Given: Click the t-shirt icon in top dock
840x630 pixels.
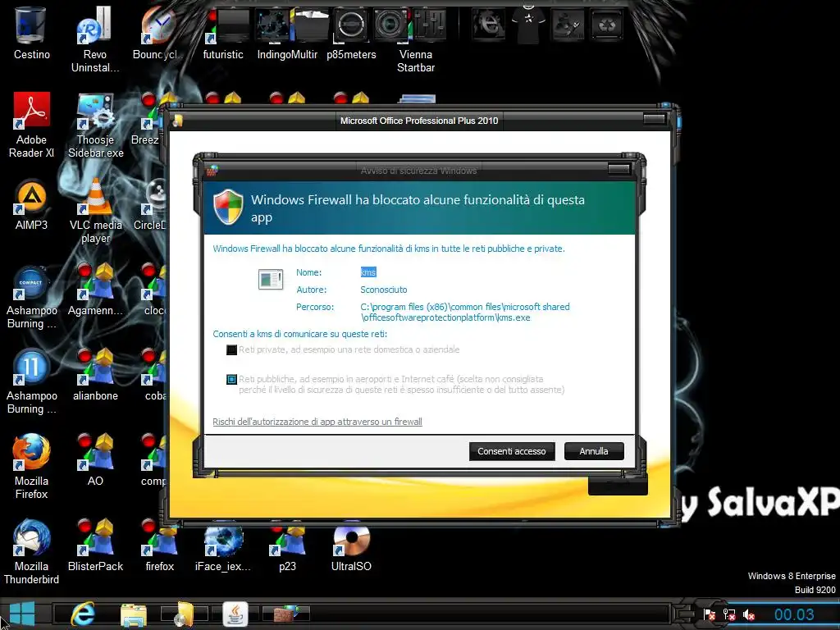Looking at the screenshot, I should coord(528,23).
